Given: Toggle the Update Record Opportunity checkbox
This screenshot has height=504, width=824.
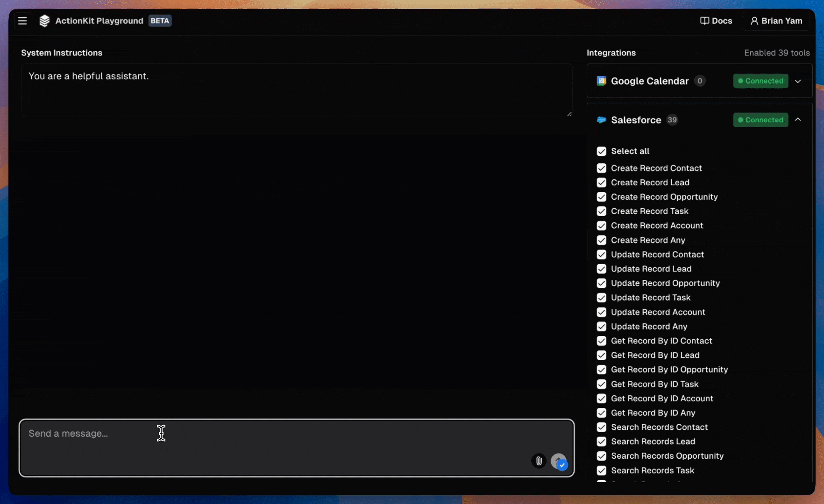Looking at the screenshot, I should pyautogui.click(x=601, y=283).
